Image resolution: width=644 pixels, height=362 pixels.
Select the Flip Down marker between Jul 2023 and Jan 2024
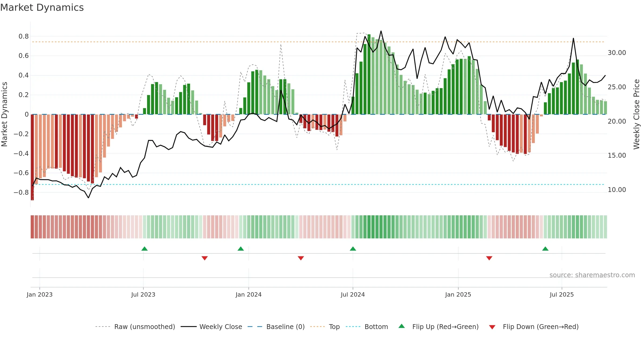[x=205, y=258]
